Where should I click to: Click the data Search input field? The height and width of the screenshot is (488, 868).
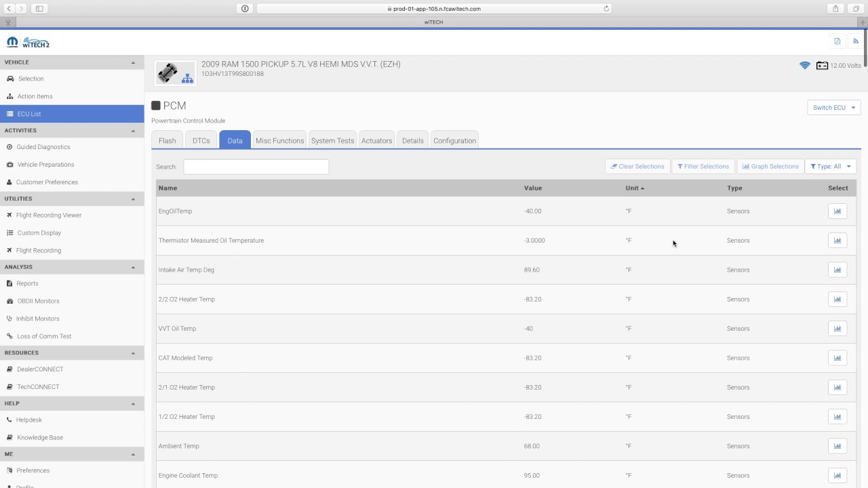pyautogui.click(x=256, y=167)
